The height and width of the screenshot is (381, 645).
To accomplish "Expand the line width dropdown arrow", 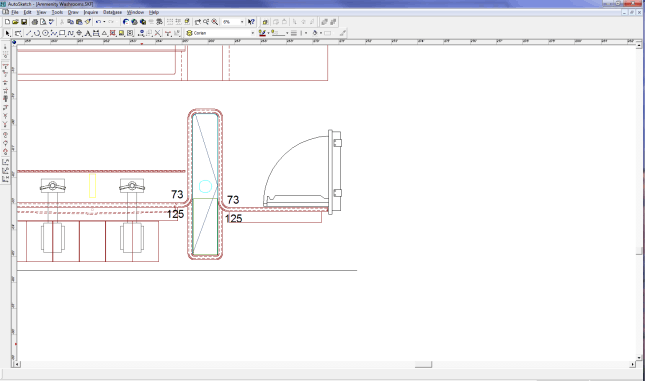I will pos(306,33).
